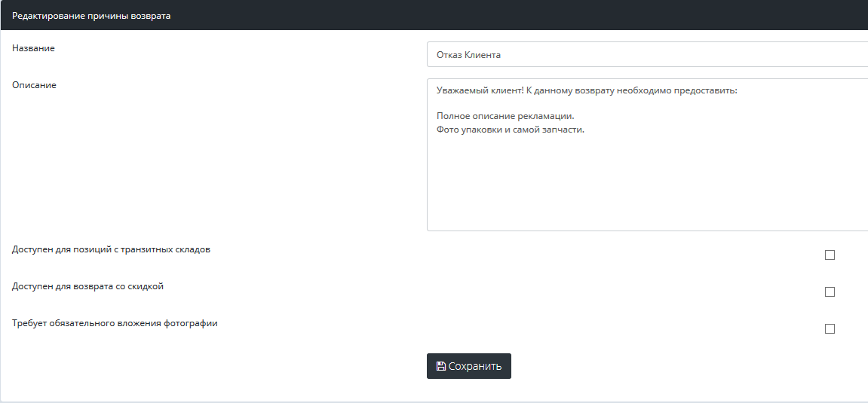Click the floppy disk icon on Сохранить

[x=441, y=367]
